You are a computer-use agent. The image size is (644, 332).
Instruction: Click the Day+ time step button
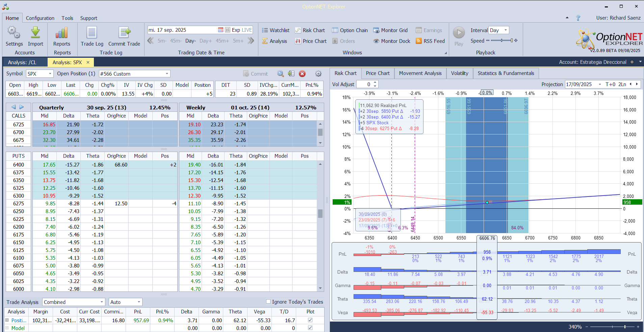pos(205,41)
